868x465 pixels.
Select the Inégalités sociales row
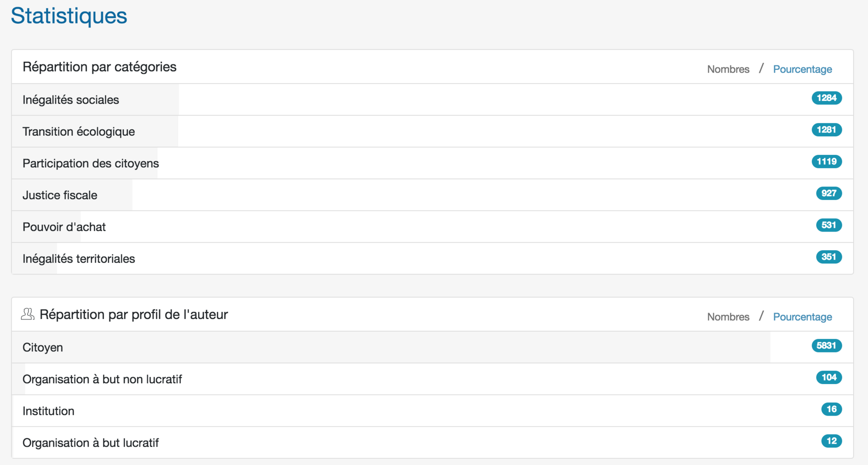coord(71,100)
